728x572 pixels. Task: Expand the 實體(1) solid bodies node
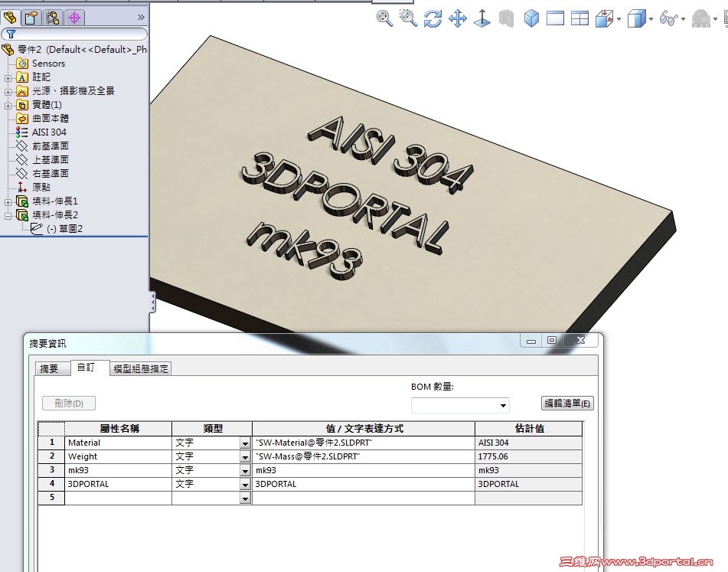pyautogui.click(x=8, y=106)
